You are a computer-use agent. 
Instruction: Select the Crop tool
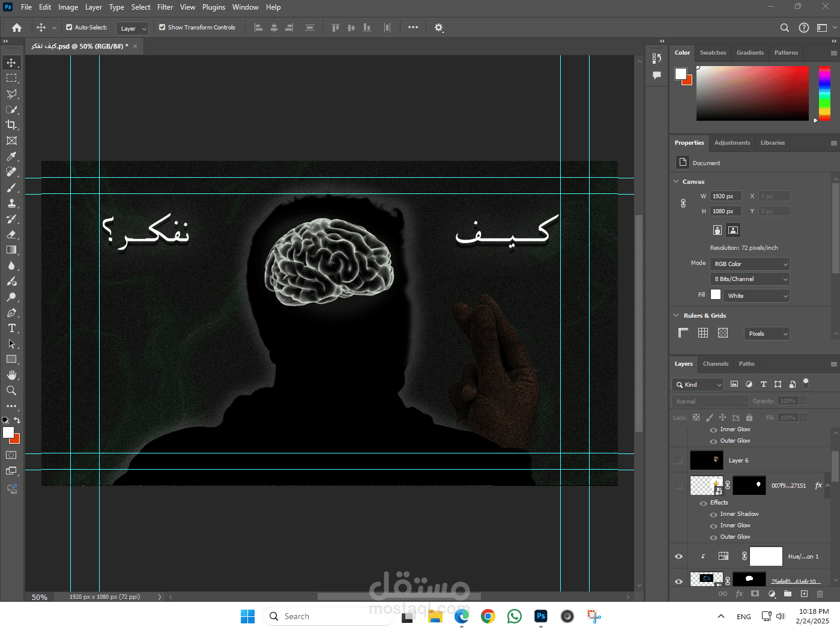coord(11,125)
